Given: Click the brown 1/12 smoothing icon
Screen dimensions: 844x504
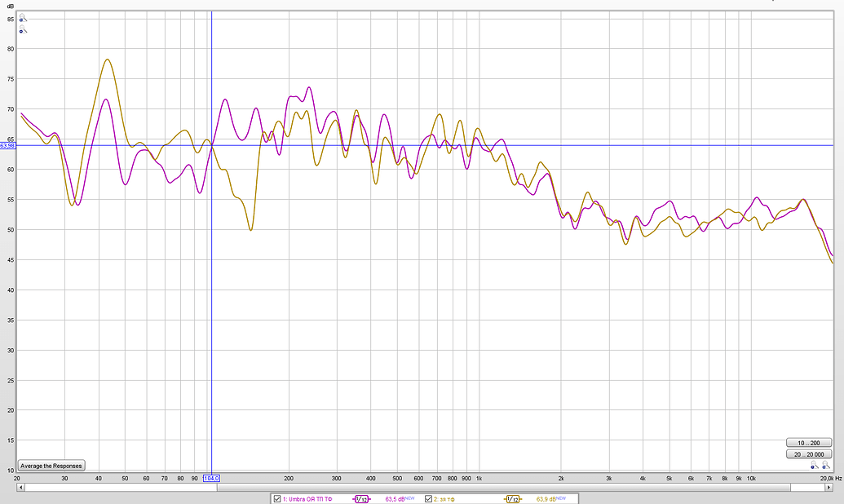Looking at the screenshot, I should pos(512,498).
